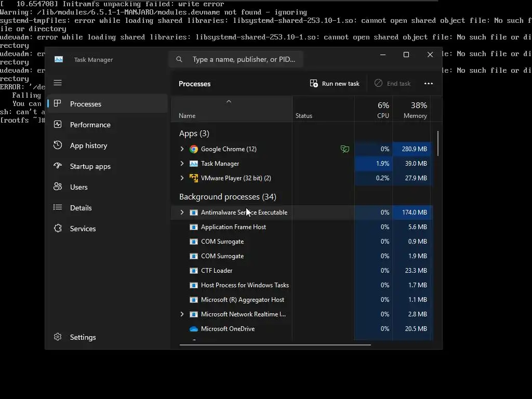
Task: Expand Antimalware Service Executable row
Action: coord(182,212)
